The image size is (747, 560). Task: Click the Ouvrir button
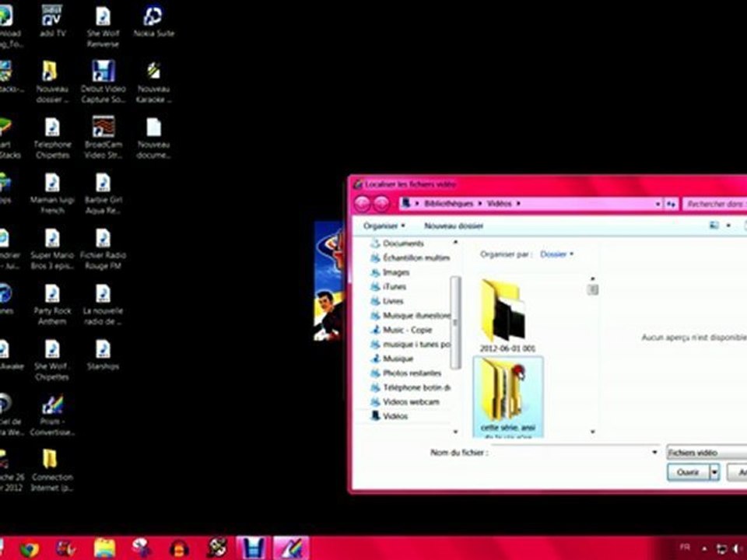[689, 472]
